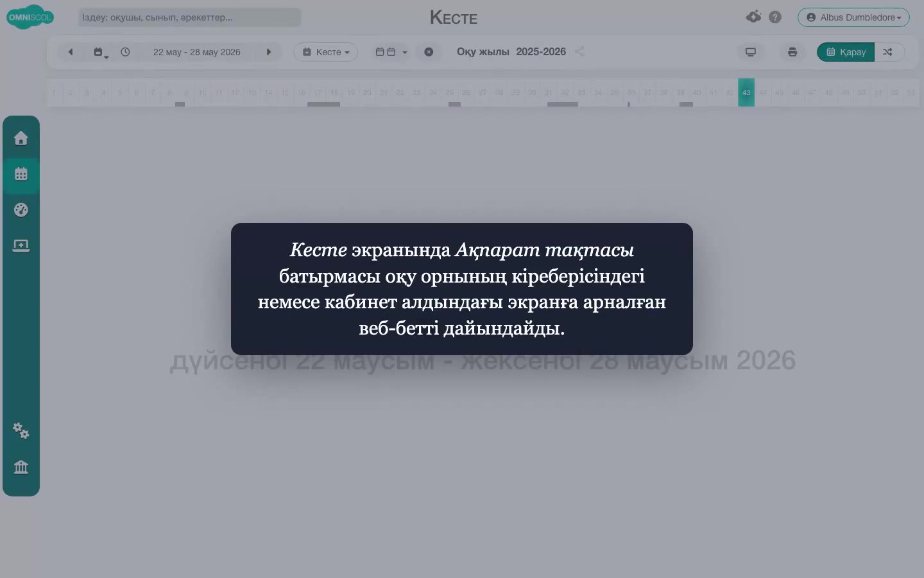Image resolution: width=924 pixels, height=578 pixels.
Task: Click the share icon beside the school year
Action: pyautogui.click(x=579, y=52)
